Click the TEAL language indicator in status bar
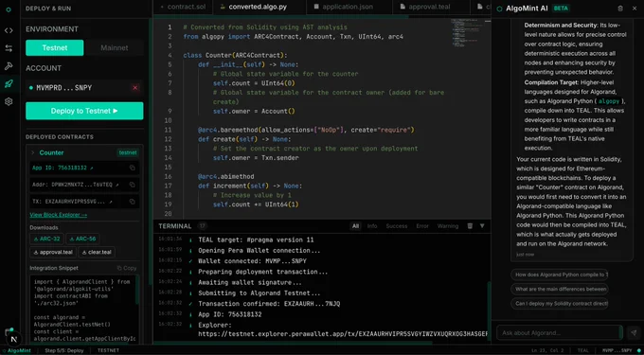 coord(582,350)
